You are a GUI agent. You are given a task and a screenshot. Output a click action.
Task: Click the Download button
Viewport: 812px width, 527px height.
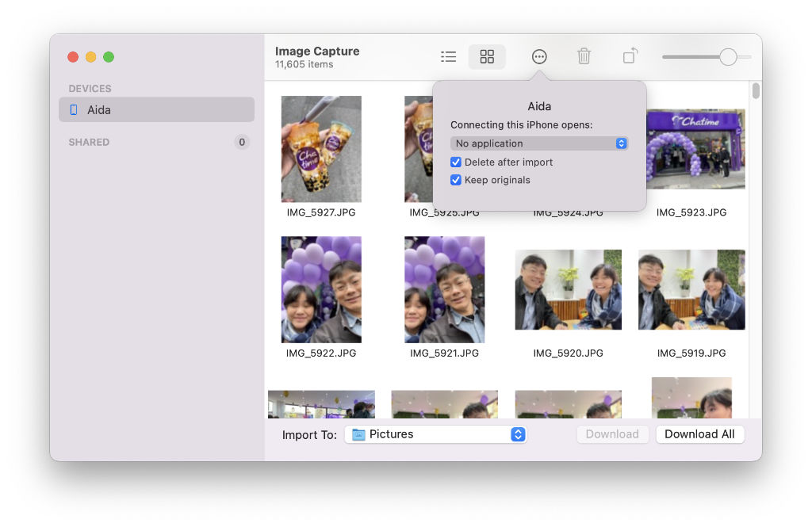pyautogui.click(x=612, y=434)
